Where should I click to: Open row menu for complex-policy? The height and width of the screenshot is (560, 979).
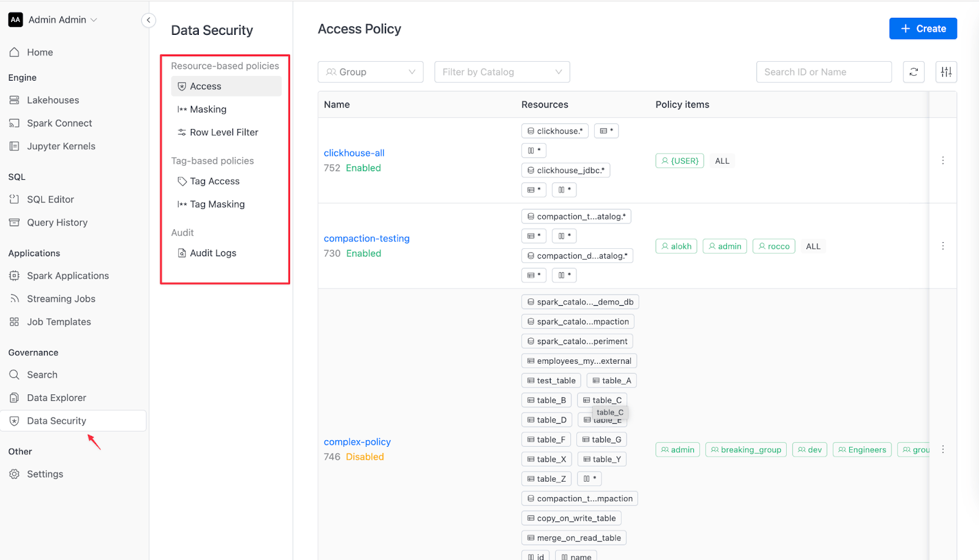pyautogui.click(x=943, y=449)
